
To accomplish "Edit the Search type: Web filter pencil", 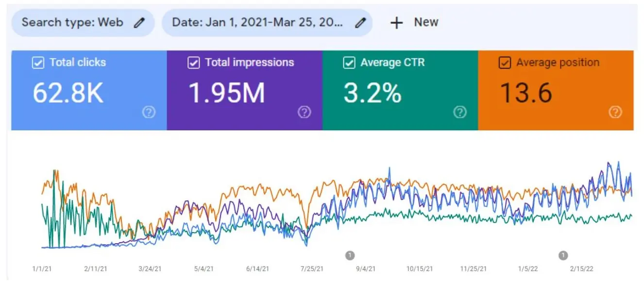I will coord(139,22).
